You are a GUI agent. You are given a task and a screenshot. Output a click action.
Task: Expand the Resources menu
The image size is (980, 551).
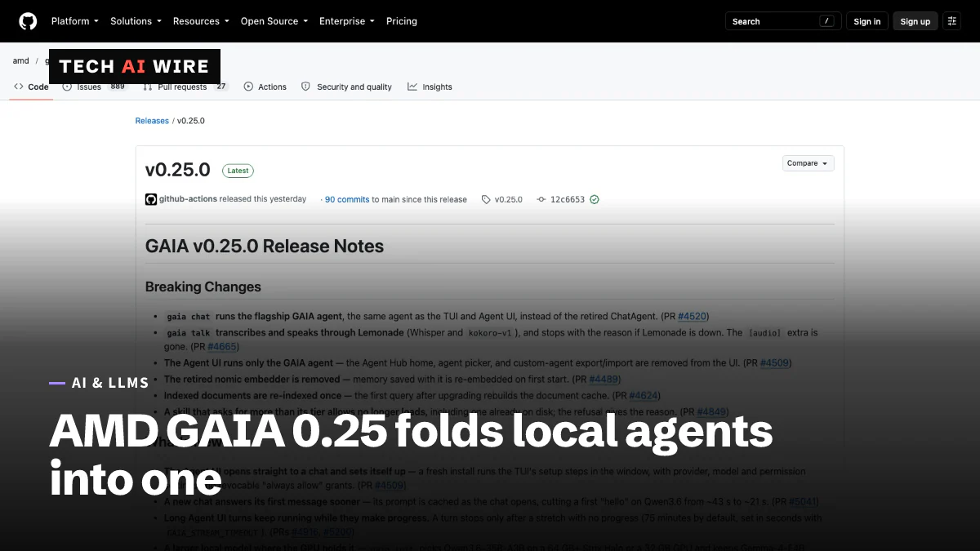pos(201,21)
